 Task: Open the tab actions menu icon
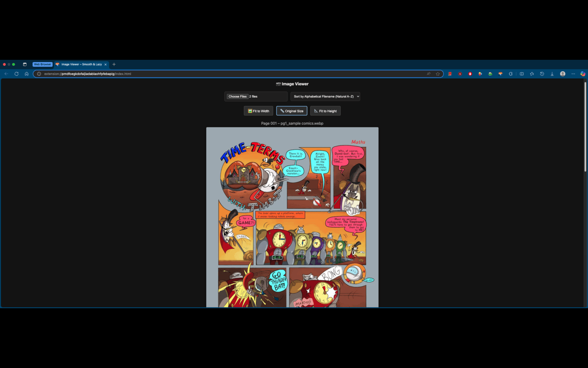(x=25, y=64)
